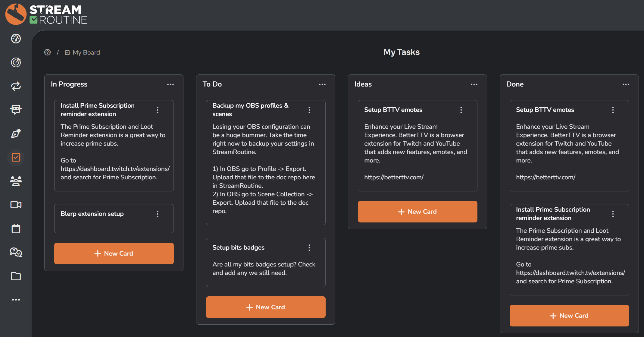Viewport: 644px width, 337px height.
Task: Click the highlighted tasks checkbox icon in sidebar
Action: [x=16, y=157]
